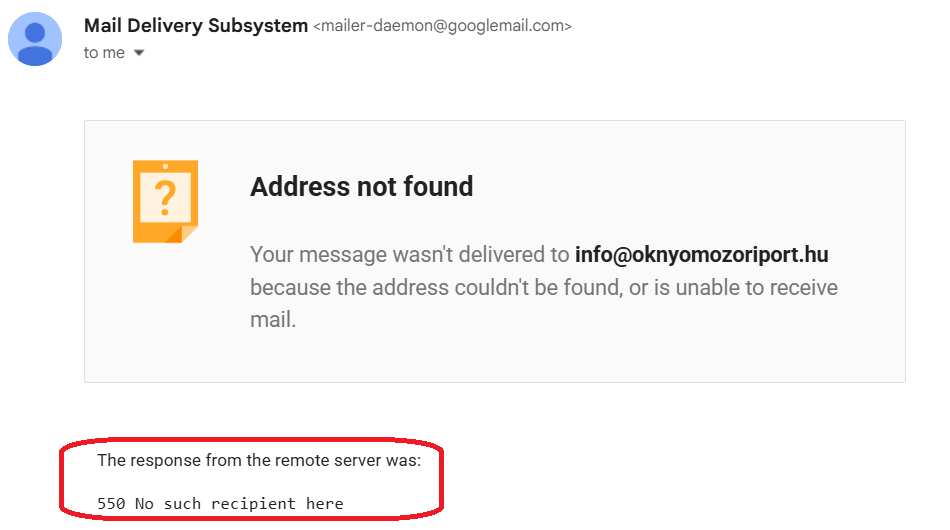This screenshot has width=950, height=530.
Task: Click the word "mail." ending the paragraph
Action: coord(273,320)
